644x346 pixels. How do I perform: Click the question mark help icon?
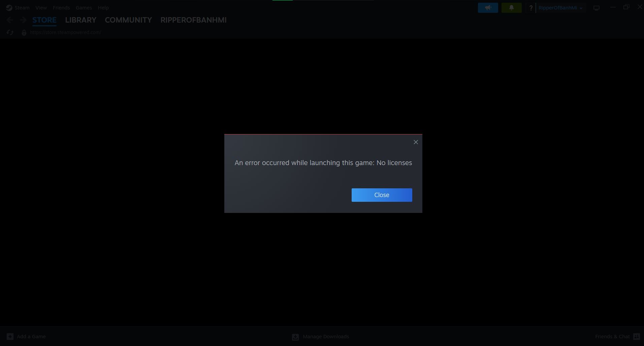point(530,8)
